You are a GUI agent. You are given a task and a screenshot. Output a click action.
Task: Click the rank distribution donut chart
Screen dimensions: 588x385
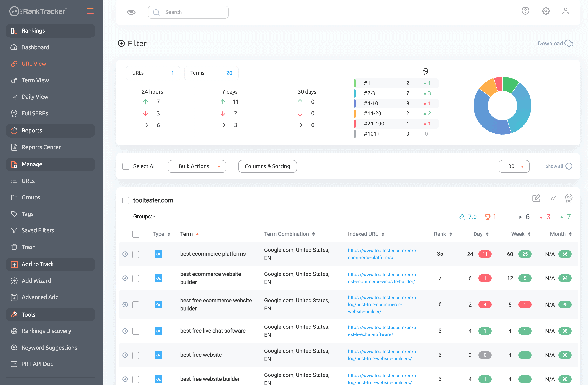click(x=502, y=106)
